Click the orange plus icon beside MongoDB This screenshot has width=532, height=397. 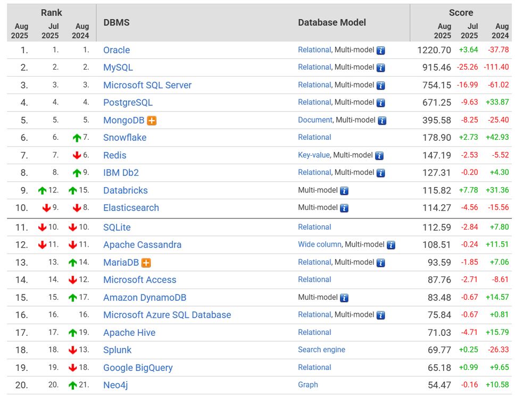click(152, 121)
